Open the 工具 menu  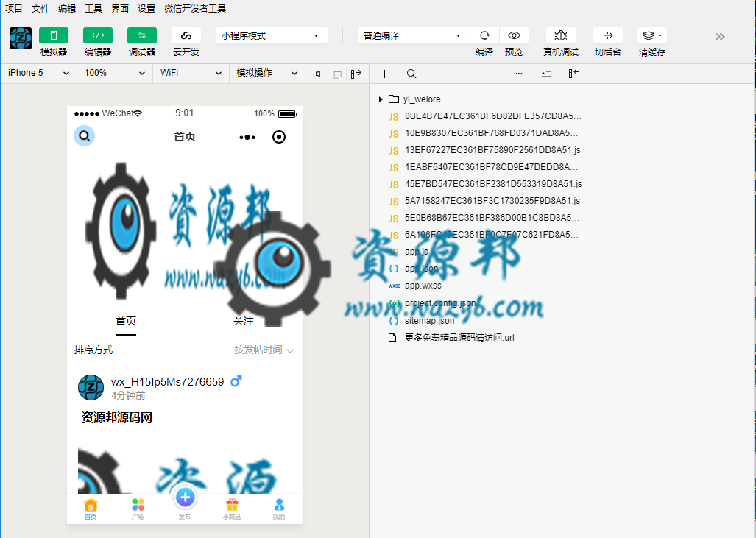click(93, 8)
